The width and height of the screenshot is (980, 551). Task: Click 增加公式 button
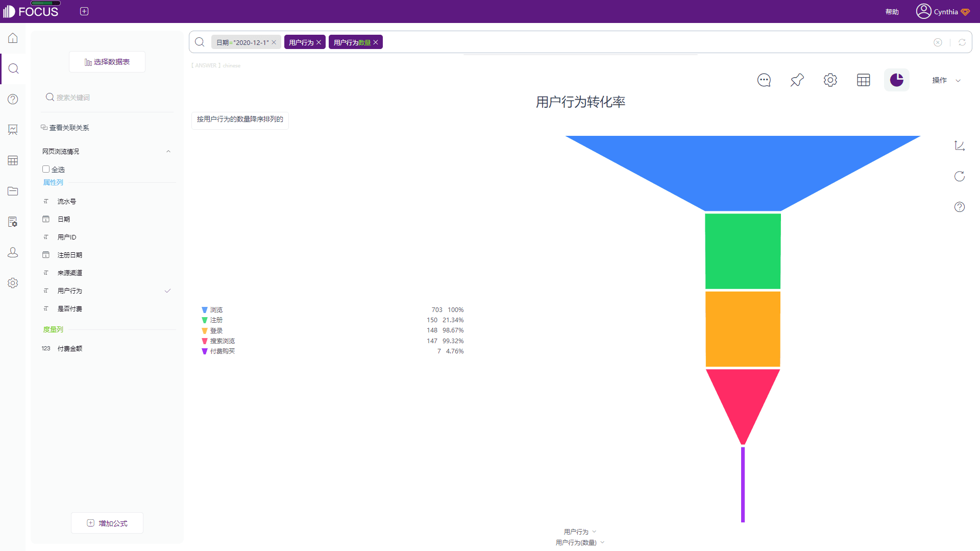(107, 523)
